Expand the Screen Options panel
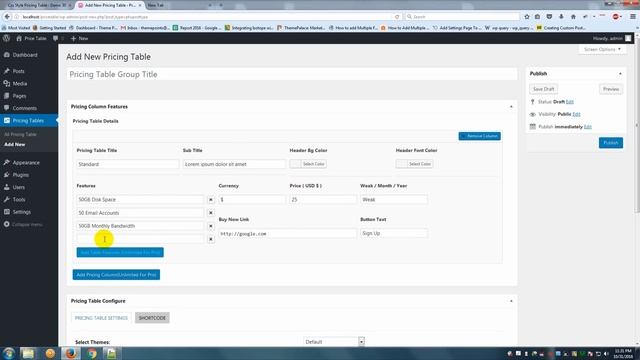640x360 pixels. click(x=602, y=49)
